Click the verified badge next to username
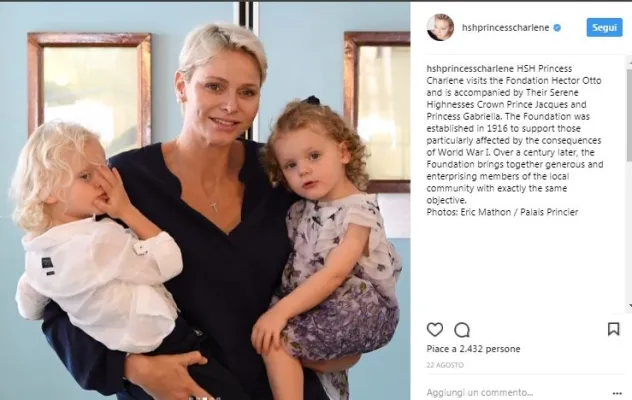632x400 pixels. click(x=557, y=28)
